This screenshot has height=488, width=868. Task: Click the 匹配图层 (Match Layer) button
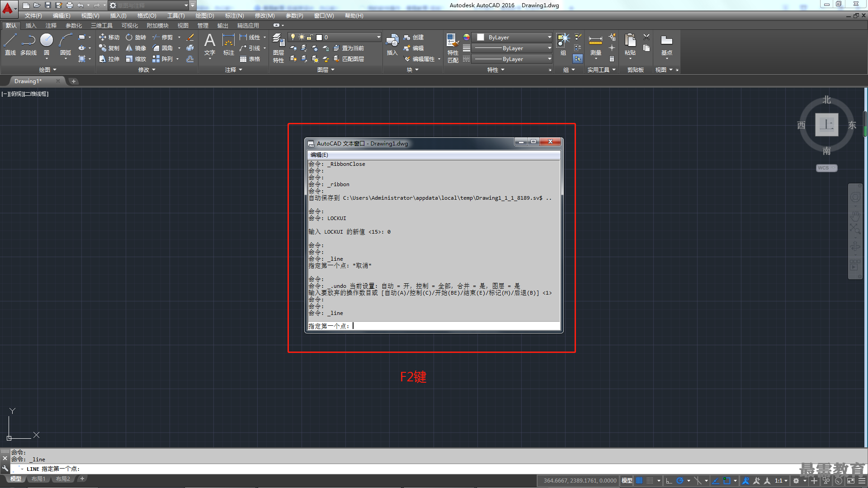349,59
